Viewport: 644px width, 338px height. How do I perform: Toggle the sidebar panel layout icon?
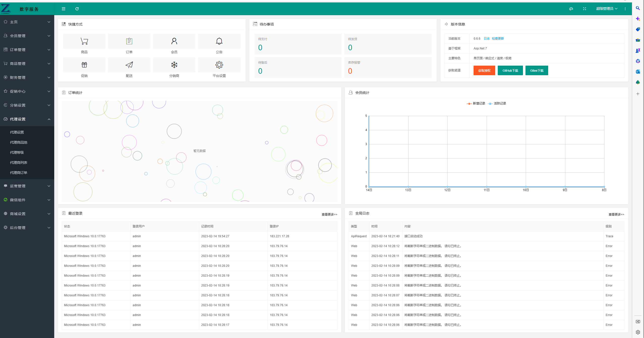(638, 322)
